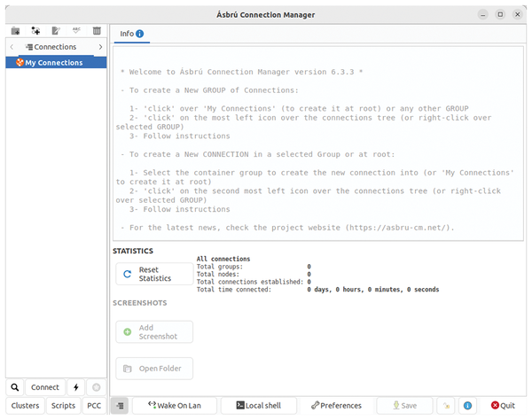Image resolution: width=532 pixels, height=420 pixels.
Task: Open the Info tab
Action: 131,34
